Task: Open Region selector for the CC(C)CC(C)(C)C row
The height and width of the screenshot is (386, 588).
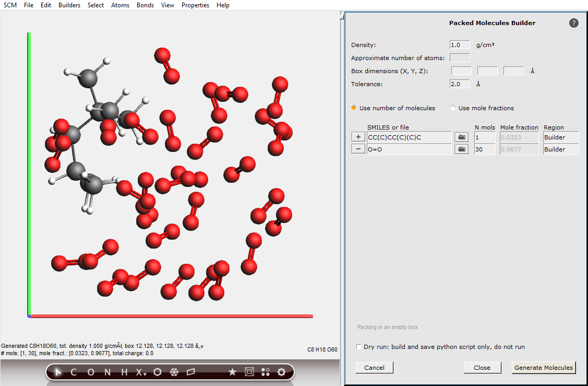Action: (560, 137)
